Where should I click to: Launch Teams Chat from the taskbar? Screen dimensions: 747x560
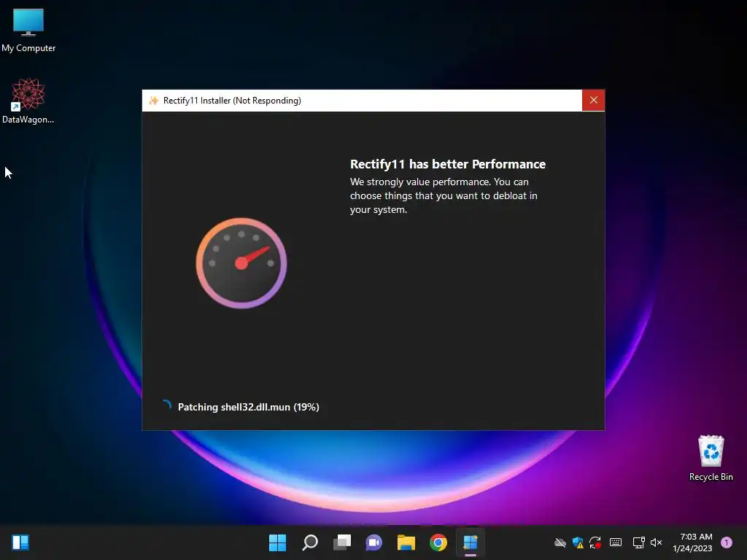[374, 542]
